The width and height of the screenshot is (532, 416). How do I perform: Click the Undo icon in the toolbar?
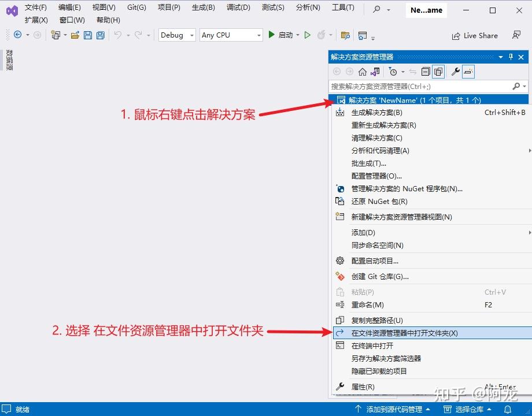pos(119,35)
